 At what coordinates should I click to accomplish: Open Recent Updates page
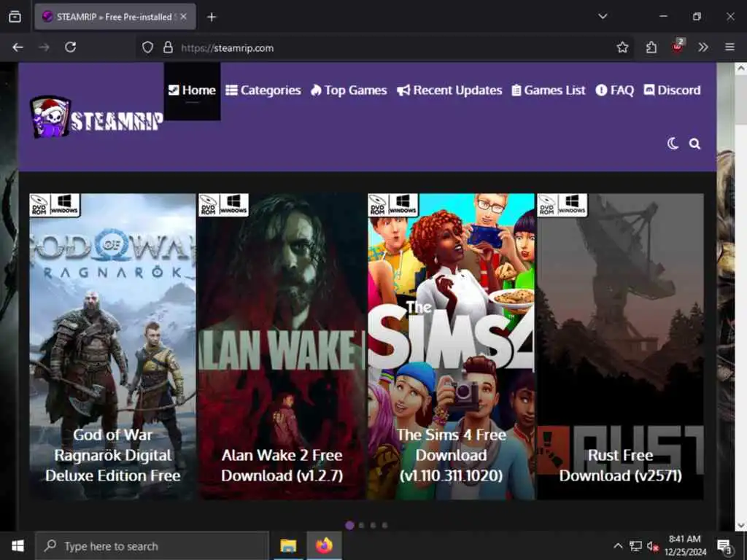tap(449, 90)
